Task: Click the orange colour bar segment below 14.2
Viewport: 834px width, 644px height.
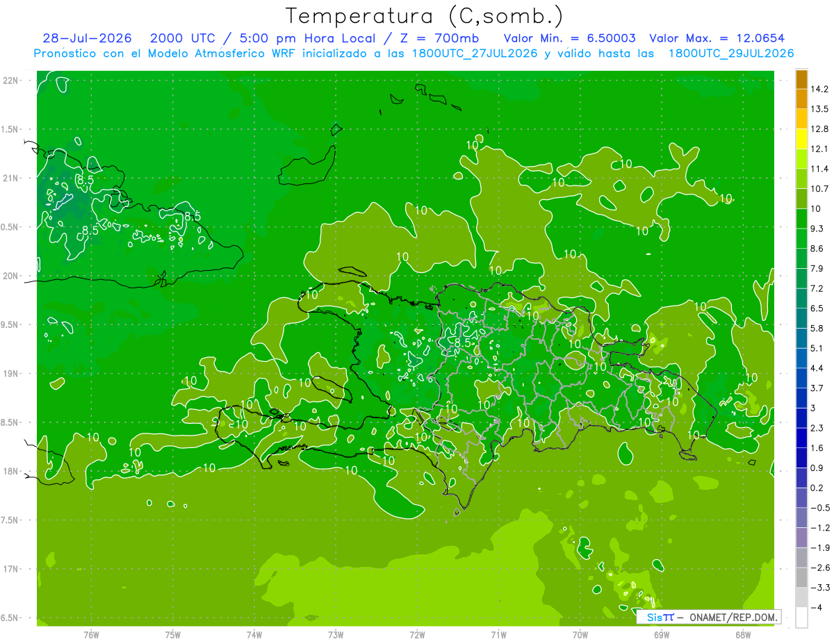Action: pos(801,99)
